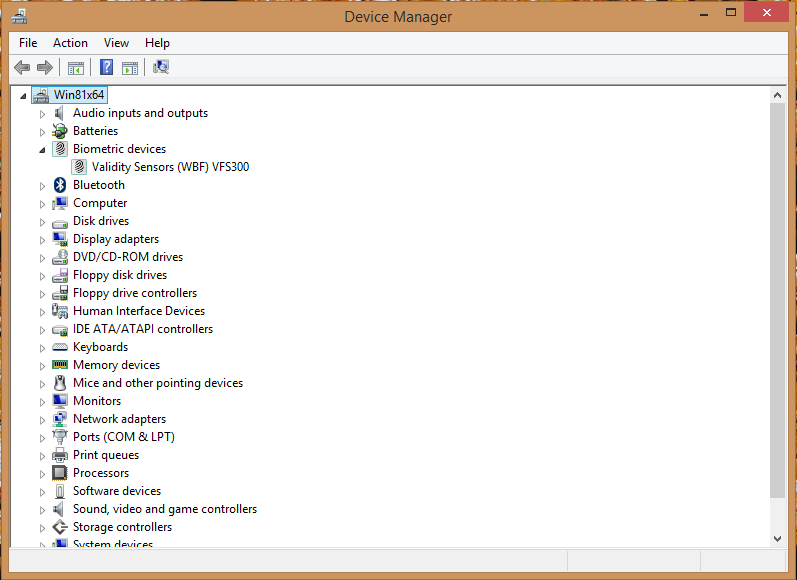Screen dimensions: 797x580
Task: Click the vertical scrollbar thumb
Action: tap(777, 300)
